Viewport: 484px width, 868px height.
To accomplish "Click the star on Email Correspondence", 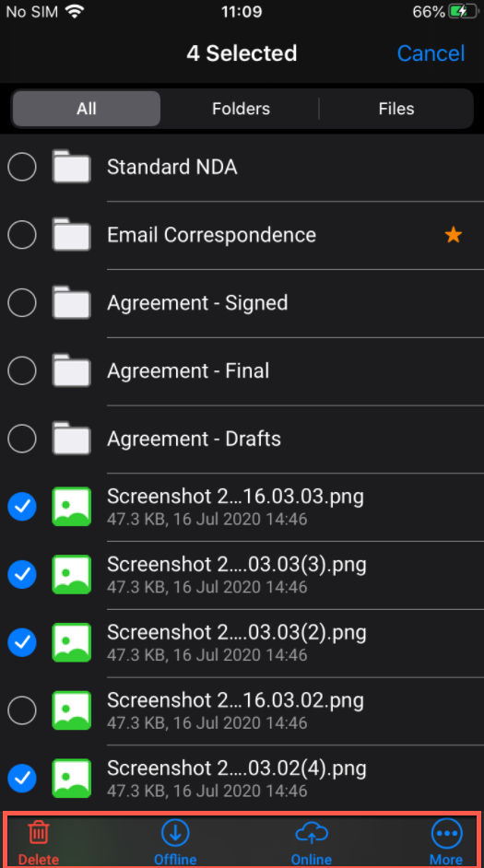I will point(453,235).
